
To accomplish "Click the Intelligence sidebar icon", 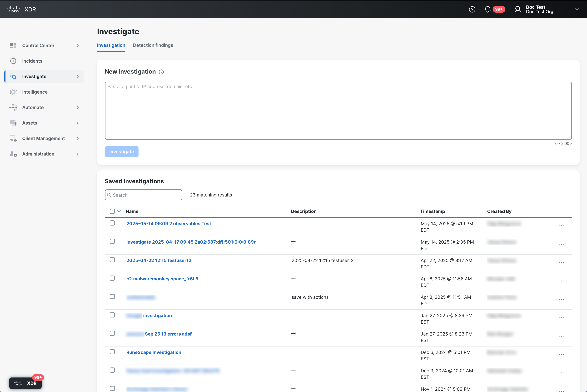I will tap(13, 92).
